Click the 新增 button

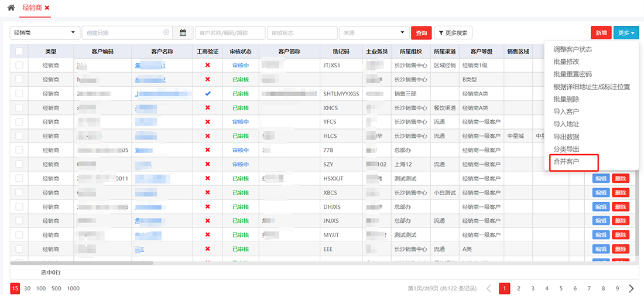coord(601,33)
